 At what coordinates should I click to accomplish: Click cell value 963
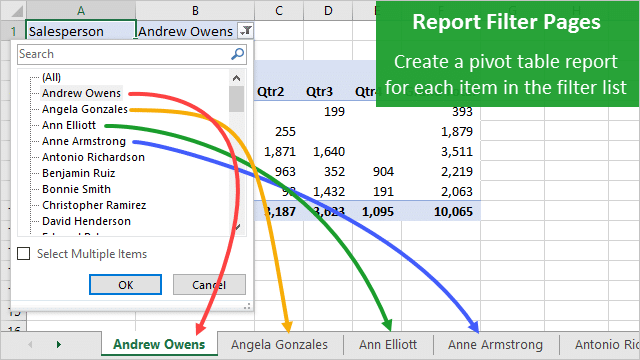click(x=285, y=171)
